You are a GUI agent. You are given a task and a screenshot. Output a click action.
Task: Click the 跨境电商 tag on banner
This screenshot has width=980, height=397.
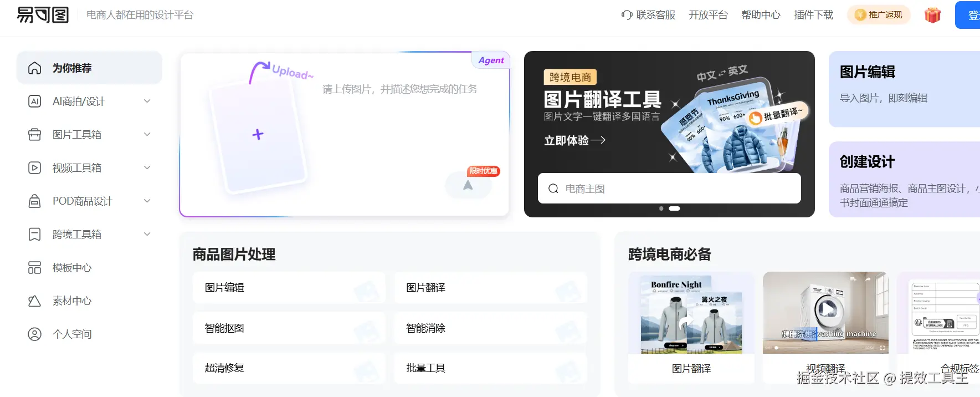pos(570,77)
